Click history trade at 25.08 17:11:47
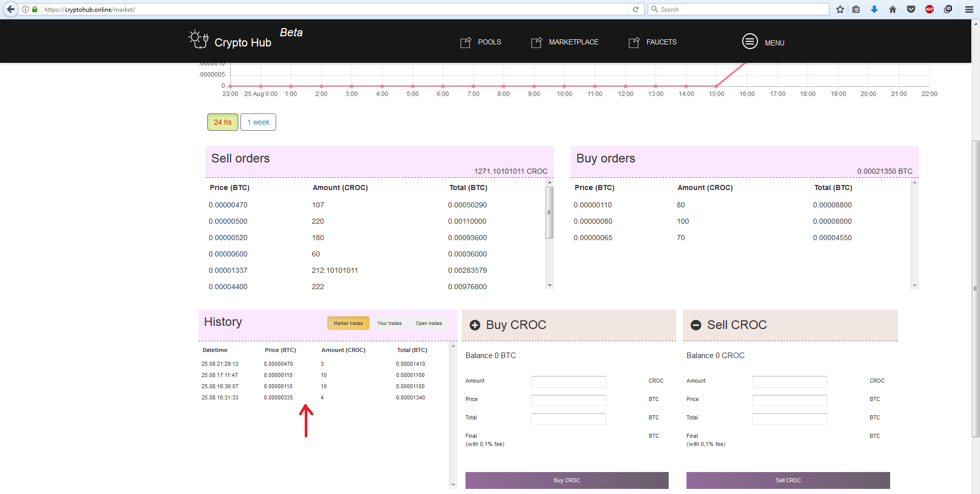This screenshot has width=980, height=494. [x=324, y=375]
